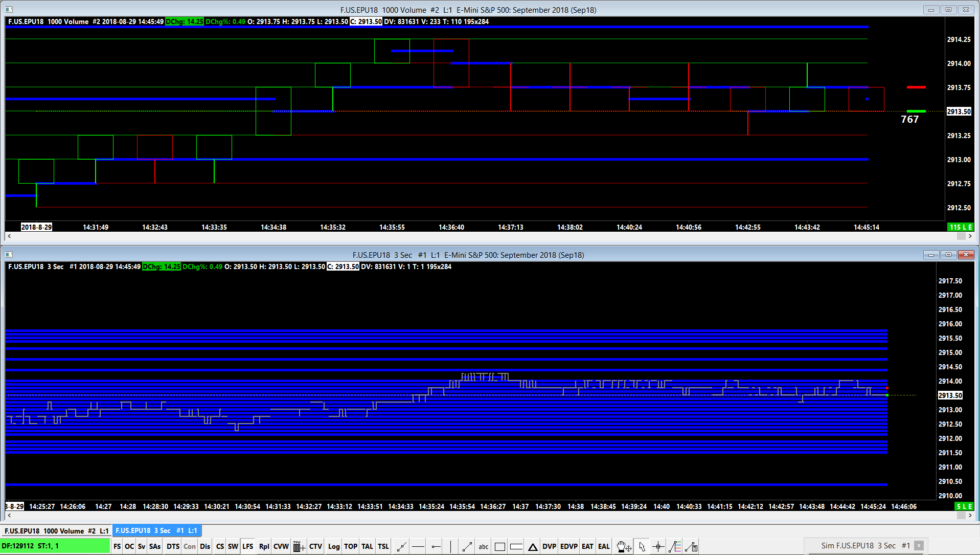Toggle TOP trade mode button
This screenshot has height=555, width=980.
point(351,546)
